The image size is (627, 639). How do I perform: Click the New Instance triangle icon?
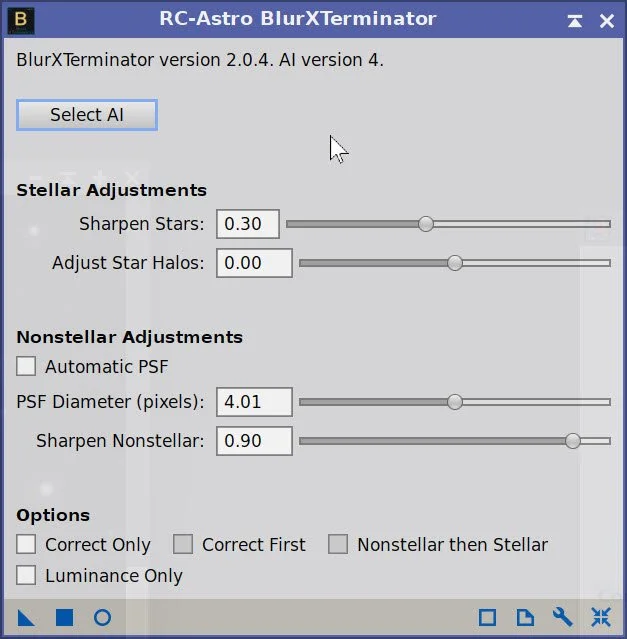(26, 618)
